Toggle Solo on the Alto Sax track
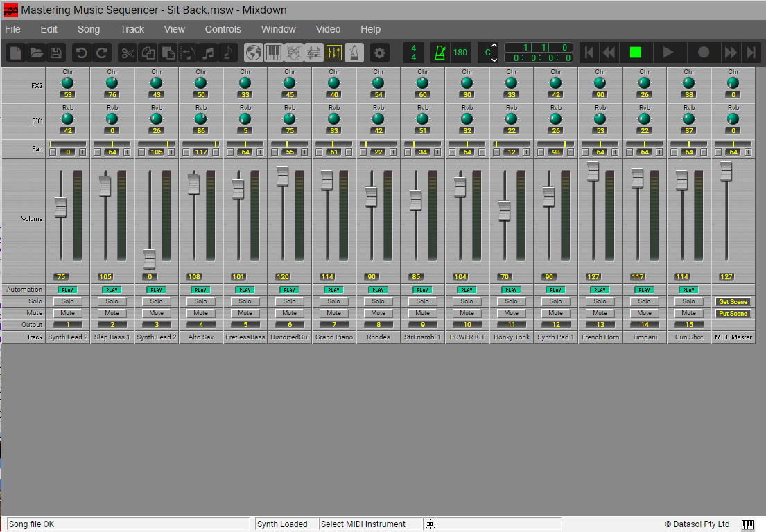This screenshot has width=766, height=532. tap(201, 301)
